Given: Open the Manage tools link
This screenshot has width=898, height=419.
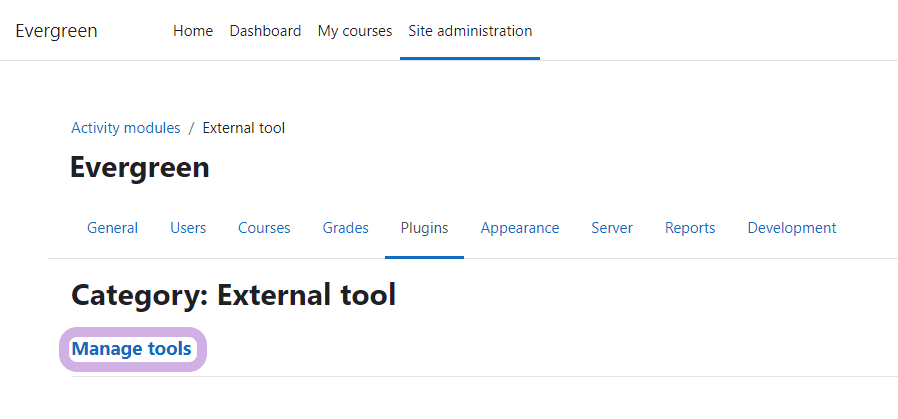Looking at the screenshot, I should pyautogui.click(x=132, y=349).
